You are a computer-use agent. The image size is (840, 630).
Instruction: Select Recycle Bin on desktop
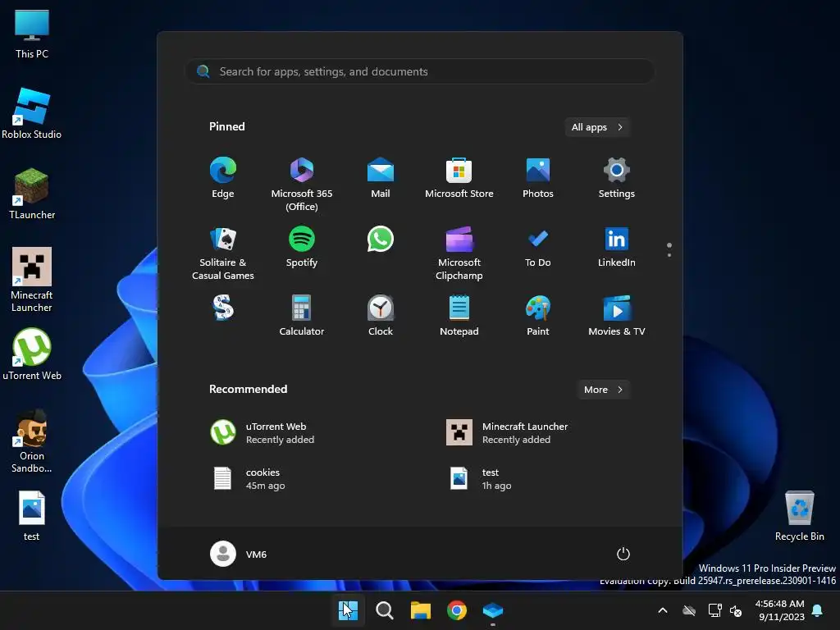point(799,517)
